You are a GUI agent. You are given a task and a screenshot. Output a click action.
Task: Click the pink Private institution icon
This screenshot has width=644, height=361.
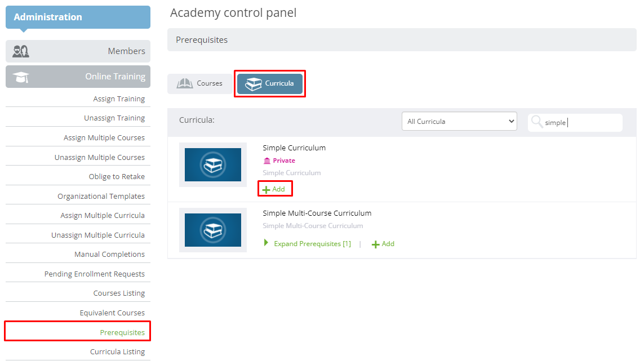coord(267,161)
